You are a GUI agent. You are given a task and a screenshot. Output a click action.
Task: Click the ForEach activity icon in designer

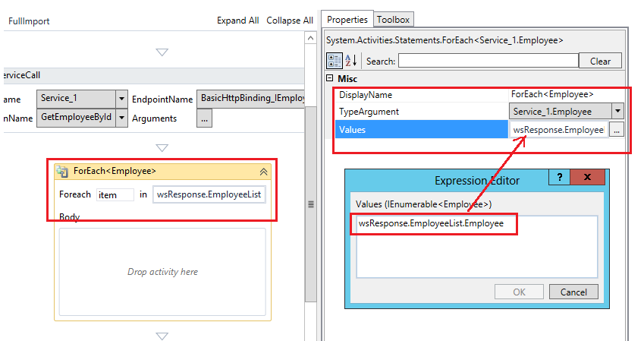pyautogui.click(x=63, y=171)
